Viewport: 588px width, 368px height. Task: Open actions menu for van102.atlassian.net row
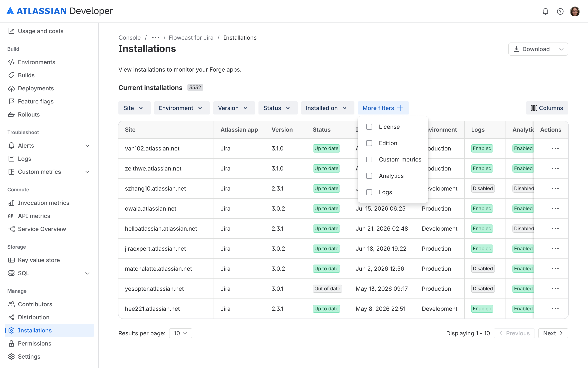555,148
